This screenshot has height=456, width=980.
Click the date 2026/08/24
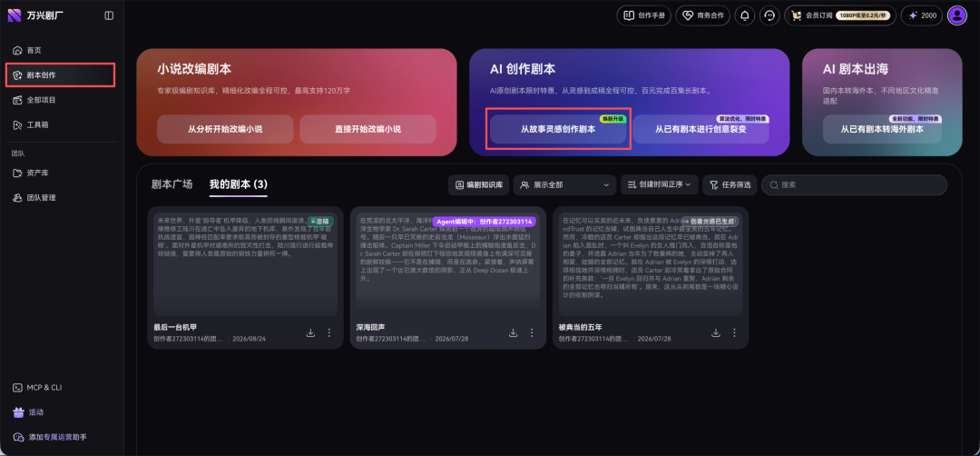[249, 339]
